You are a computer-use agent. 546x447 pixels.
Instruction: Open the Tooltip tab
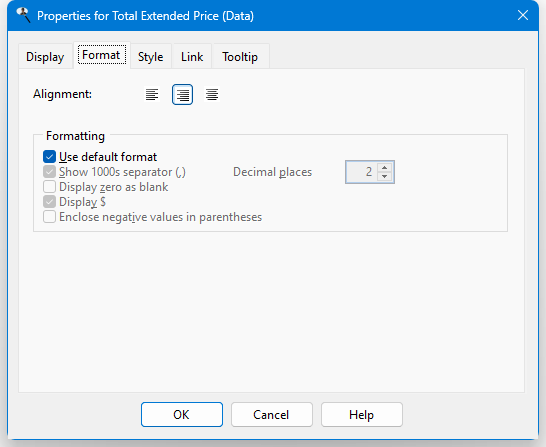coord(240,56)
